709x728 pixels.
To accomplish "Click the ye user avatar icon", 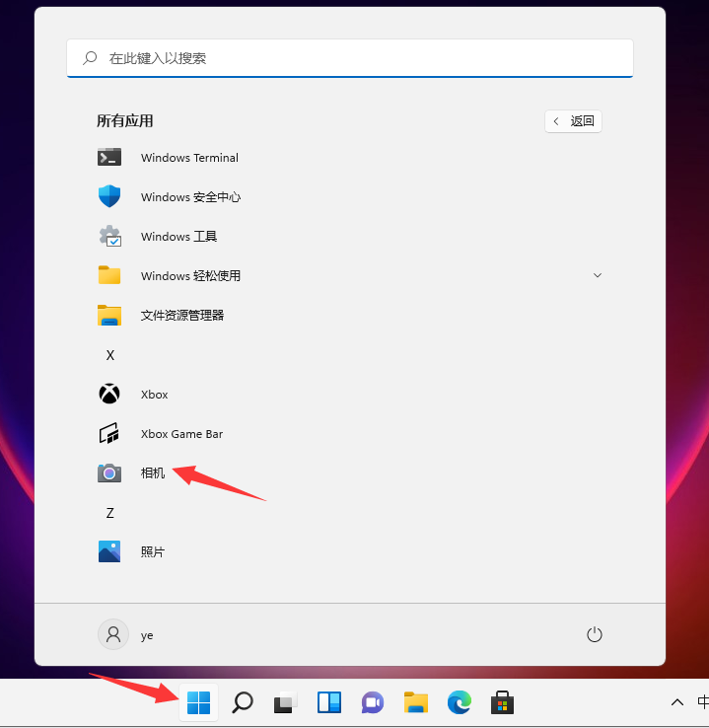I will (x=113, y=634).
